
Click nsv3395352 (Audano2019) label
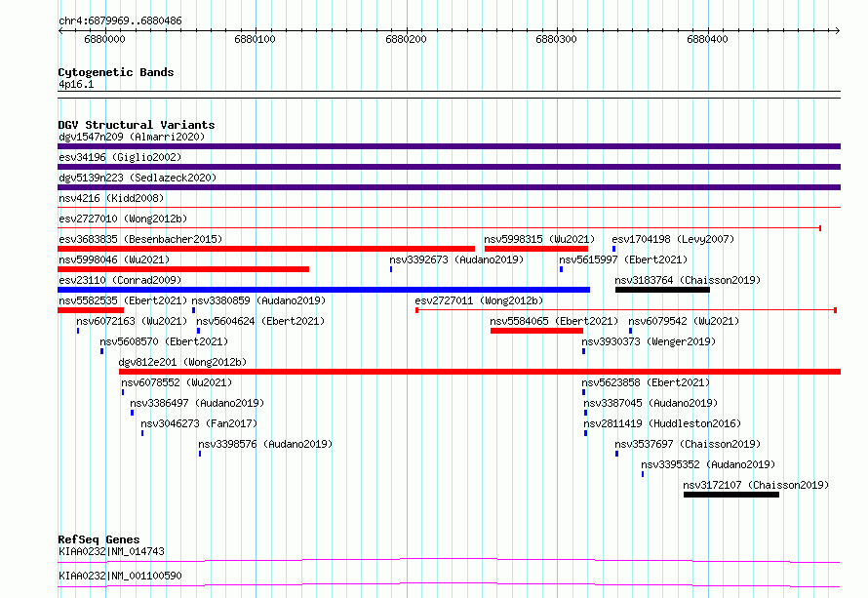point(708,464)
